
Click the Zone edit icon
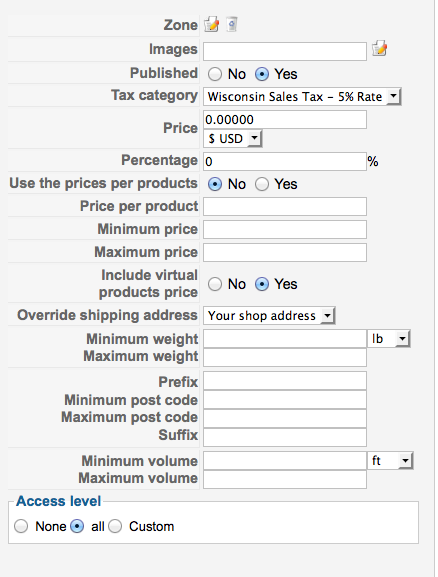(212, 25)
